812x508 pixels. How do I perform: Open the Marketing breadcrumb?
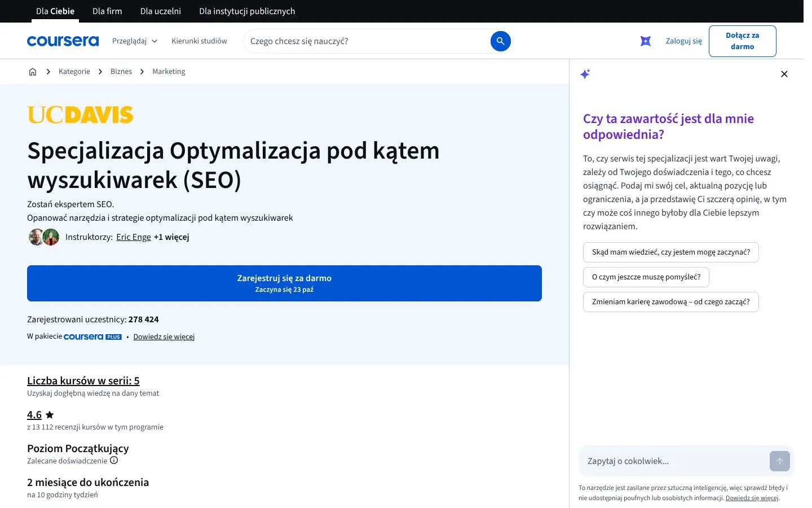[x=169, y=72]
